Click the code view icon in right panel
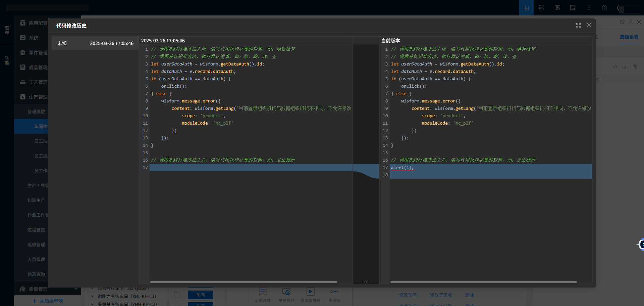The width and height of the screenshot is (644, 306). pos(614,67)
